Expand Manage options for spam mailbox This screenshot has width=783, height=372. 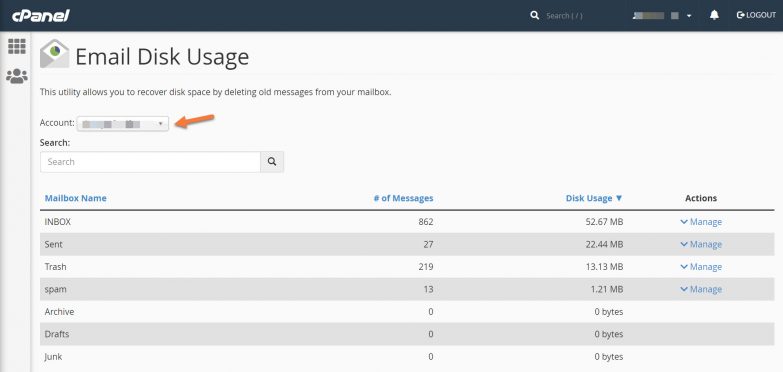[x=701, y=289]
